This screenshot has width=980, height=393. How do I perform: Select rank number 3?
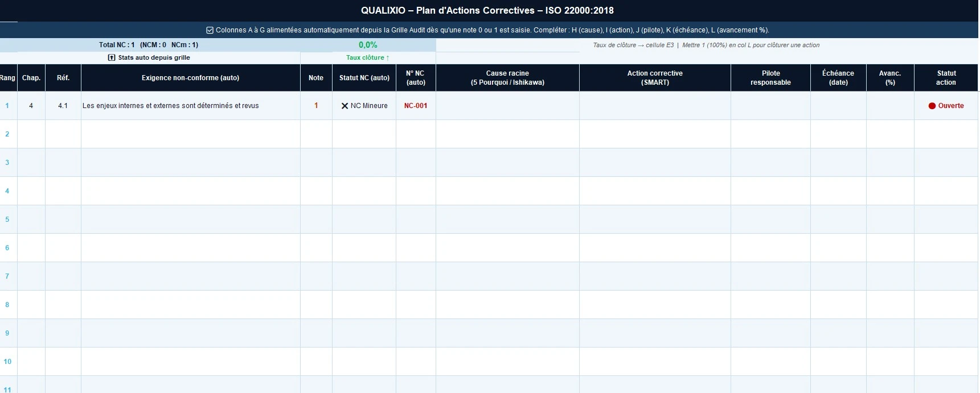click(x=7, y=163)
